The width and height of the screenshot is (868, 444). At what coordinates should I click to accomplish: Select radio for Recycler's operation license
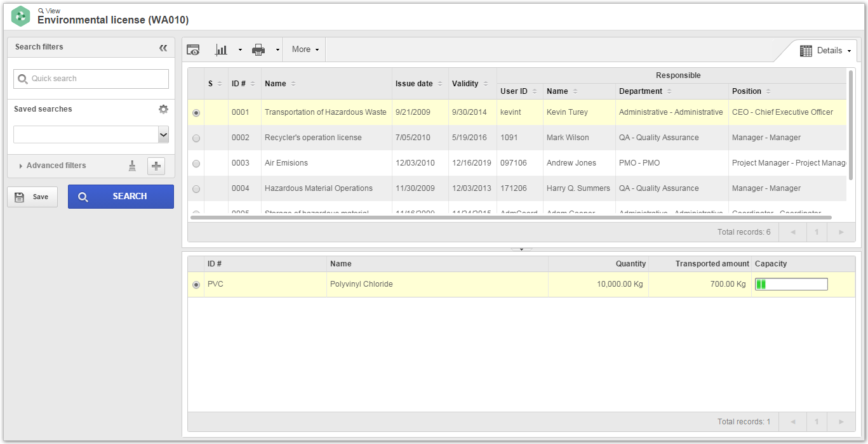[196, 138]
